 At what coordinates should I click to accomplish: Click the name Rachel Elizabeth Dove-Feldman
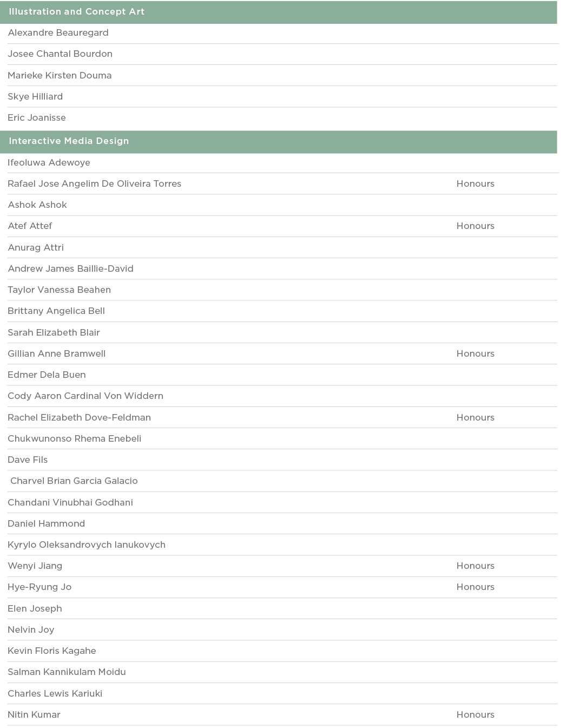coord(79,418)
